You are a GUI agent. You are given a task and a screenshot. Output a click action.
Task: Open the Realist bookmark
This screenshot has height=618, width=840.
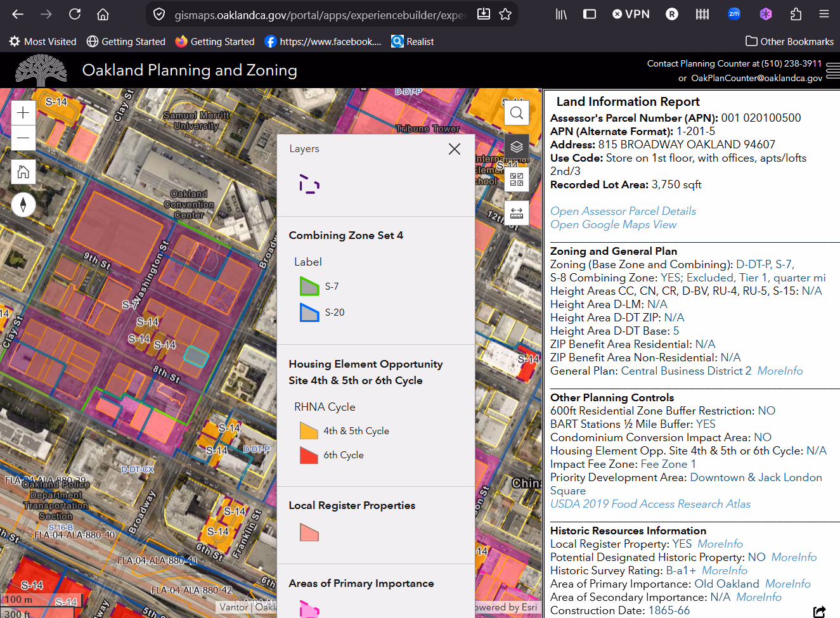pyautogui.click(x=413, y=42)
